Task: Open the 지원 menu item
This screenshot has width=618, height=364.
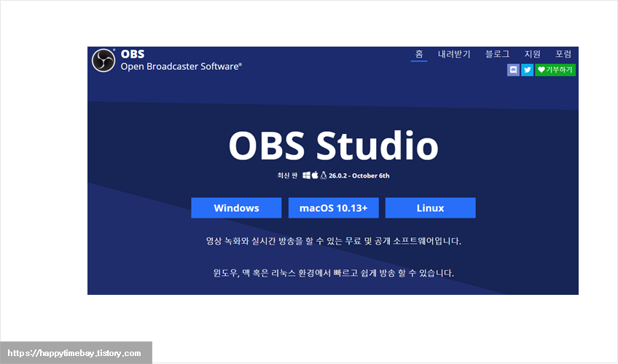Action: (532, 54)
